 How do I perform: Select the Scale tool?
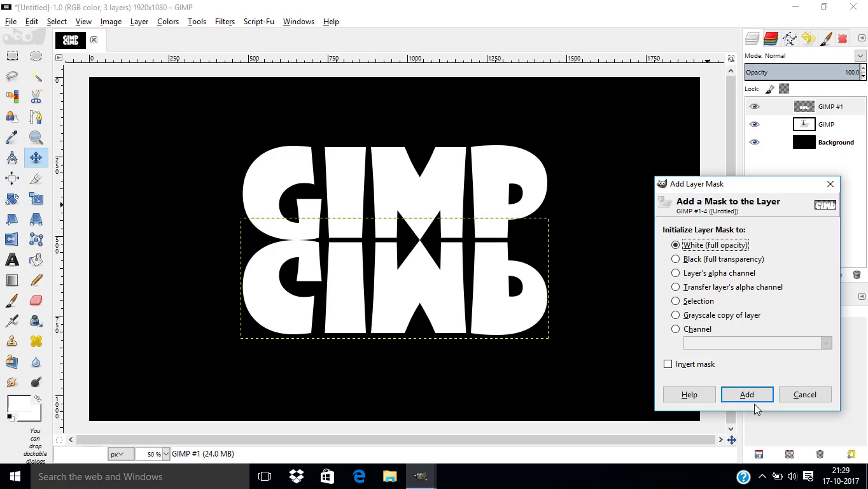(x=36, y=199)
